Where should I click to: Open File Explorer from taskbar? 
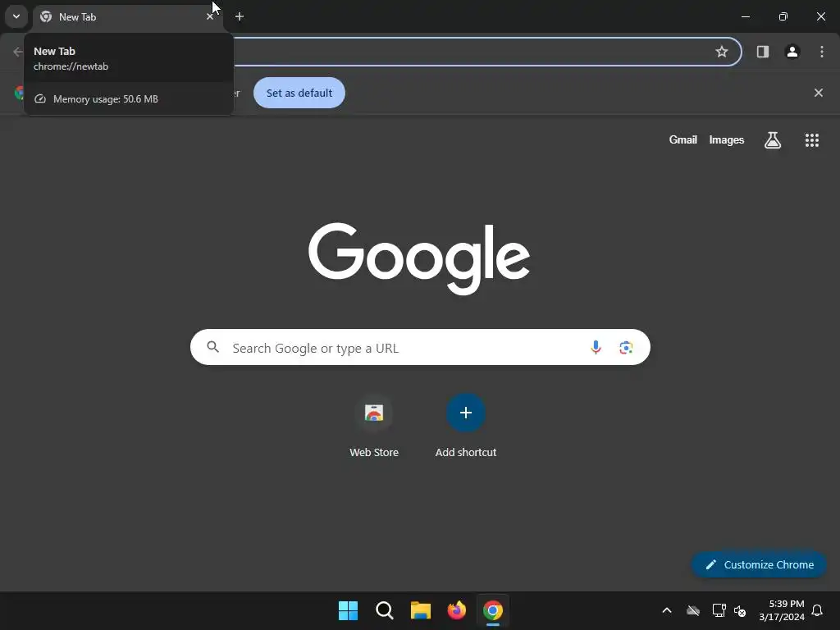pyautogui.click(x=421, y=610)
